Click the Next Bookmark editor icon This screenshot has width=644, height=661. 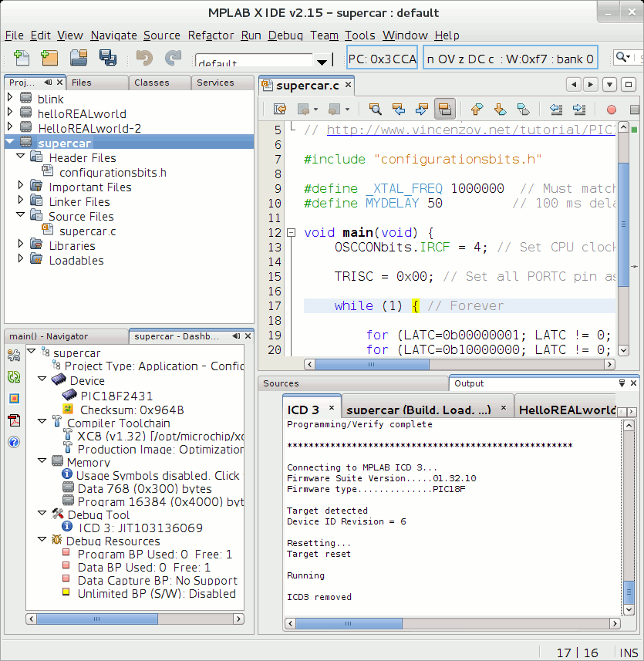click(500, 110)
